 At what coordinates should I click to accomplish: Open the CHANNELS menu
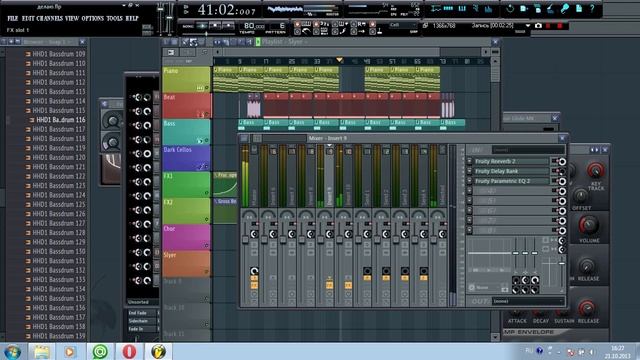pos(49,18)
